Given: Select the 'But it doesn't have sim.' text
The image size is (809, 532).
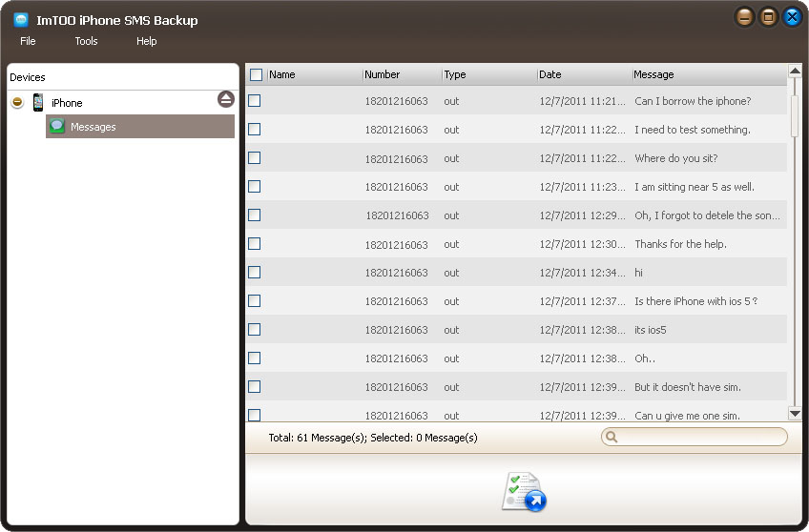Looking at the screenshot, I should tap(688, 387).
